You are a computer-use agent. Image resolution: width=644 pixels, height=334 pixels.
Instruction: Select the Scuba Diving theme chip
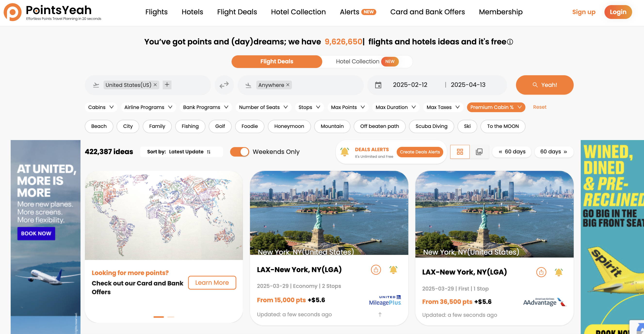point(432,126)
